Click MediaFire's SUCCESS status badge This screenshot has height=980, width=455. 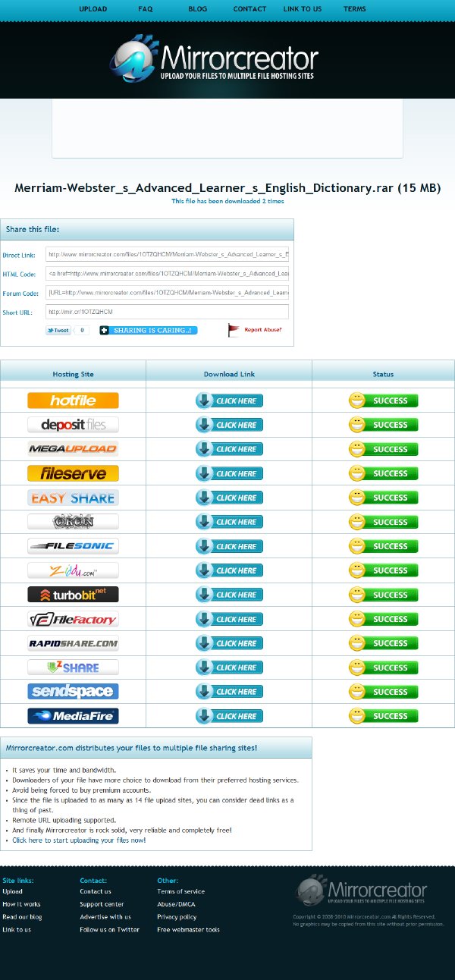pos(384,716)
